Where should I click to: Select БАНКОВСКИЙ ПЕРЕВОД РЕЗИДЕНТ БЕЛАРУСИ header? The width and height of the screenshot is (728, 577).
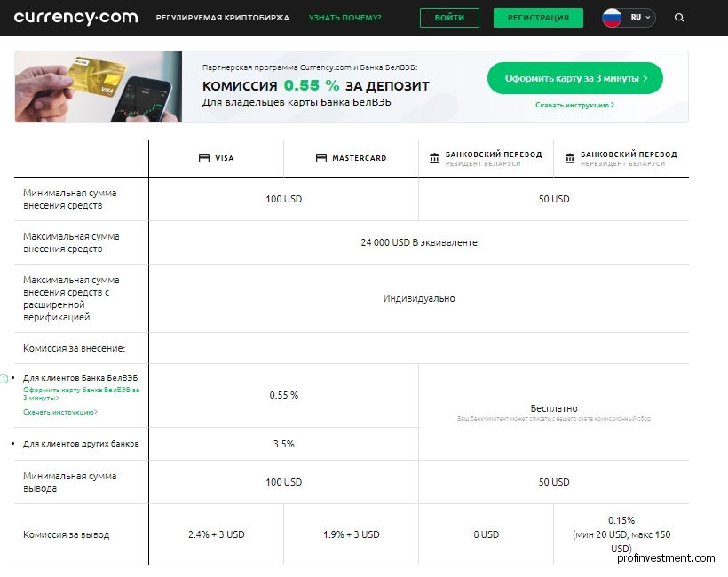click(x=486, y=158)
